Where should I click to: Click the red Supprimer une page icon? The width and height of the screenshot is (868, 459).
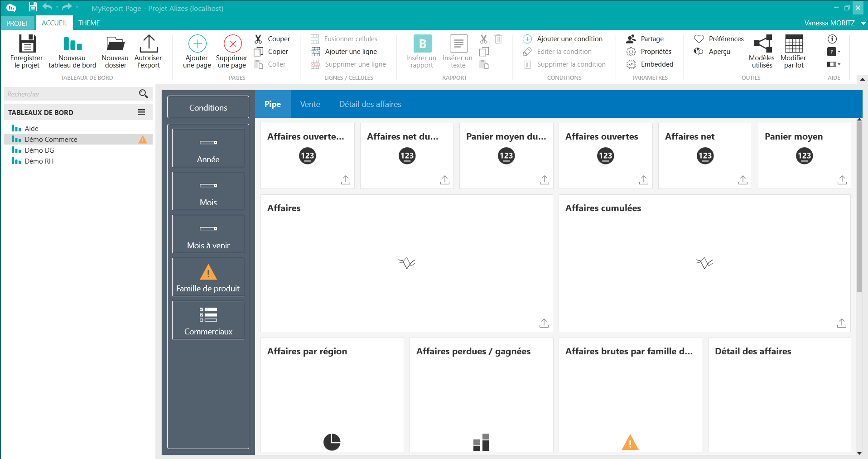[232, 44]
